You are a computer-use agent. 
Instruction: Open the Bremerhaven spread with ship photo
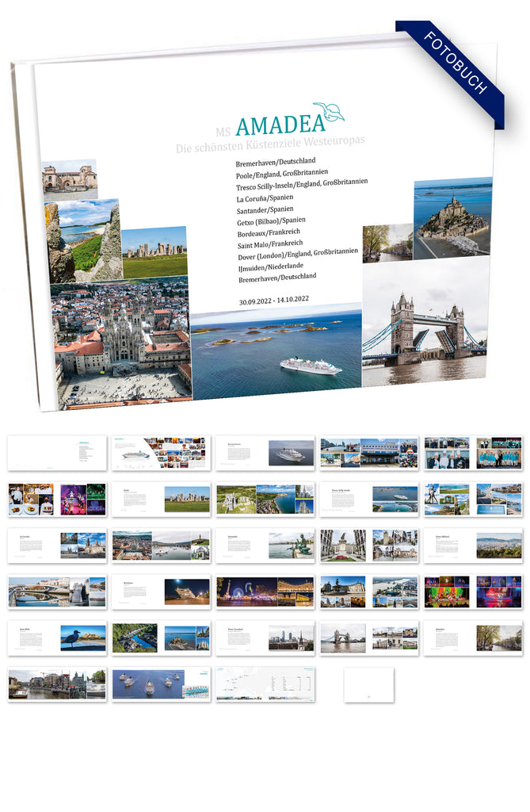265,453
